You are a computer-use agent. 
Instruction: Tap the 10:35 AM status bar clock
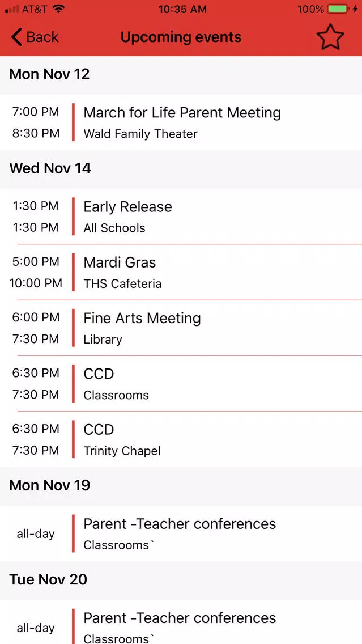(182, 9)
